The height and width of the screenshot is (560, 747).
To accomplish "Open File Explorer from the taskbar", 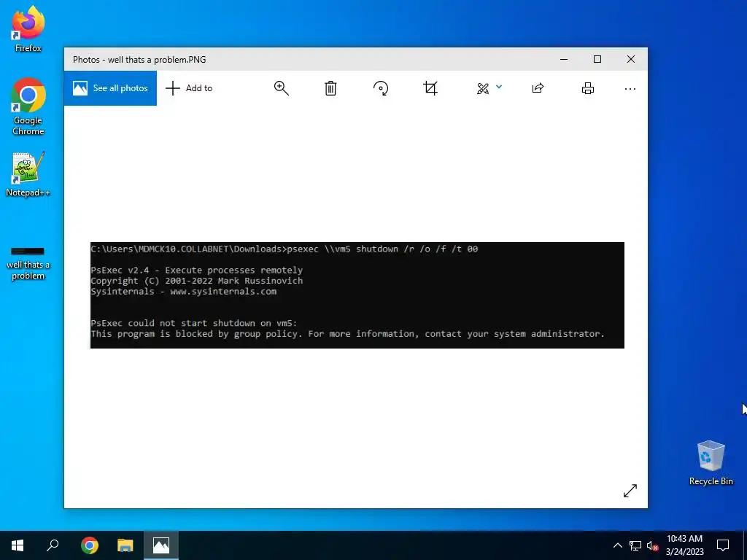I will point(125,545).
